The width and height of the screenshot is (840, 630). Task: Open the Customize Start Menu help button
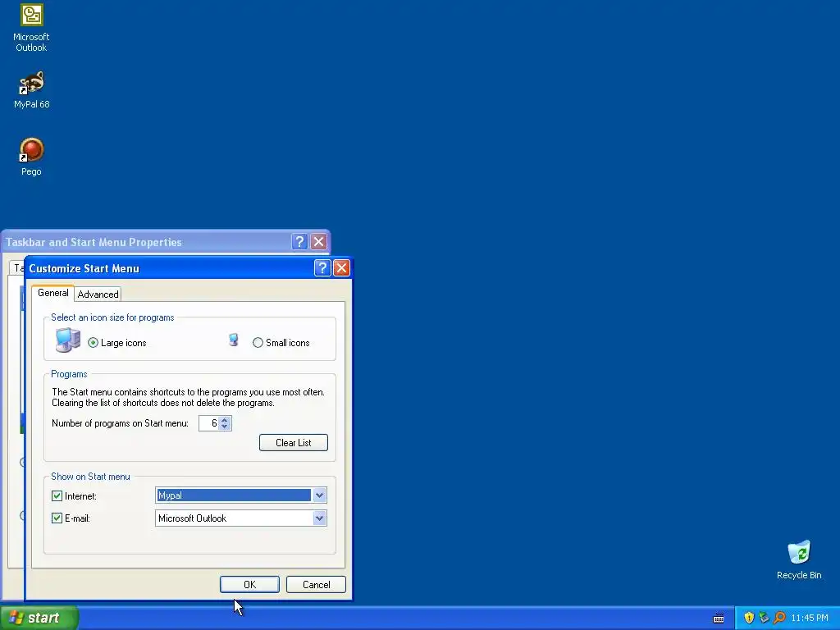click(322, 268)
